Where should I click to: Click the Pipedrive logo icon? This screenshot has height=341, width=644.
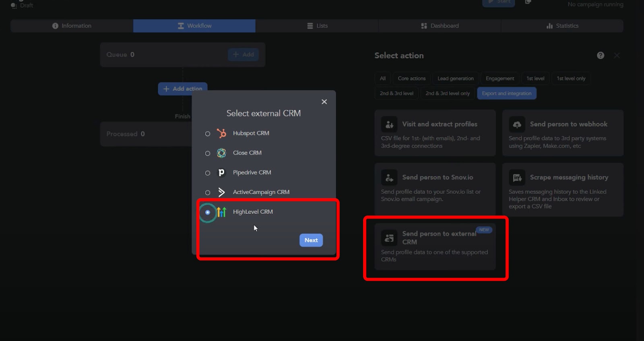(221, 173)
